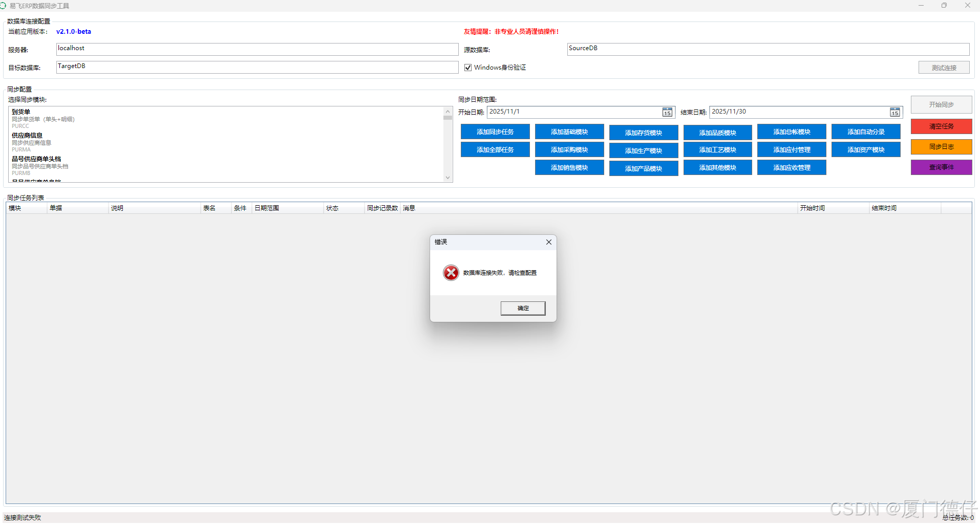Minimize the 易飞ERP数据同步工具 window

click(x=921, y=6)
